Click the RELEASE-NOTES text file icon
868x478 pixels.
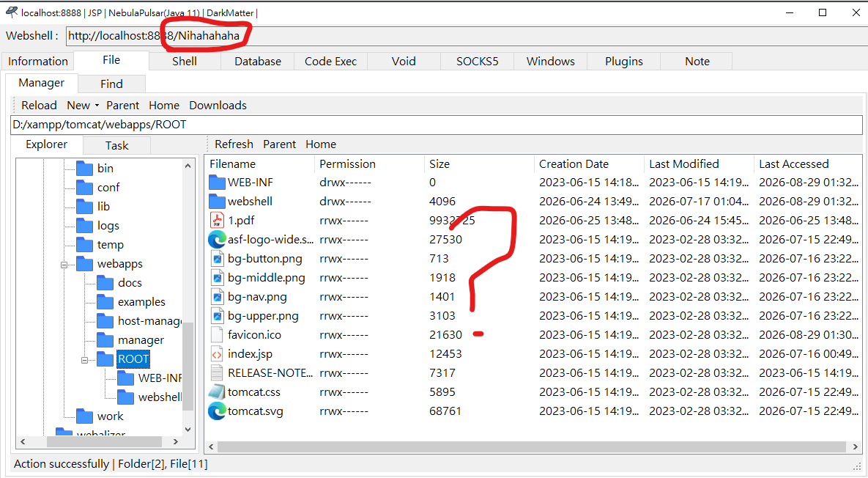click(x=217, y=372)
